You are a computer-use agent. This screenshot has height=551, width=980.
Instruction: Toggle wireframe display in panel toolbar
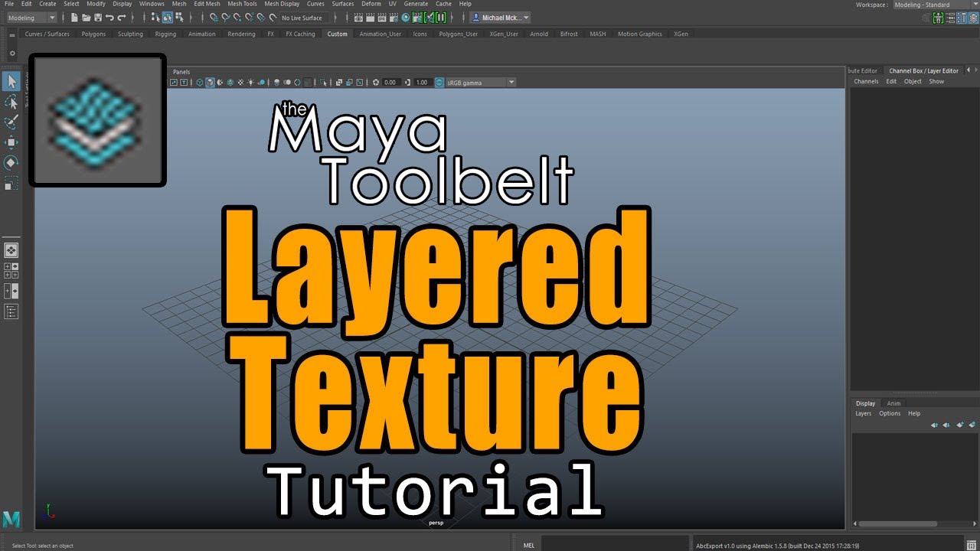(x=199, y=82)
